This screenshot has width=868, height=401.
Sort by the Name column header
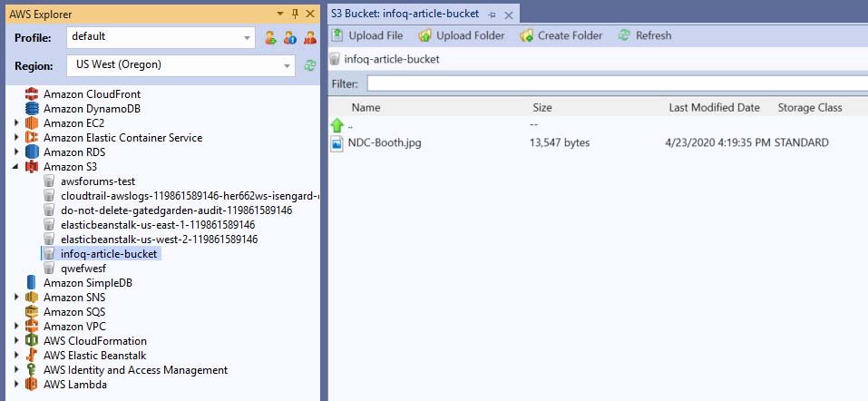click(x=366, y=108)
